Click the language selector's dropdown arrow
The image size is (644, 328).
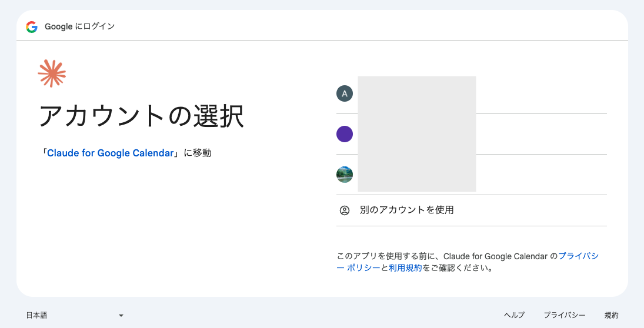pyautogui.click(x=121, y=316)
